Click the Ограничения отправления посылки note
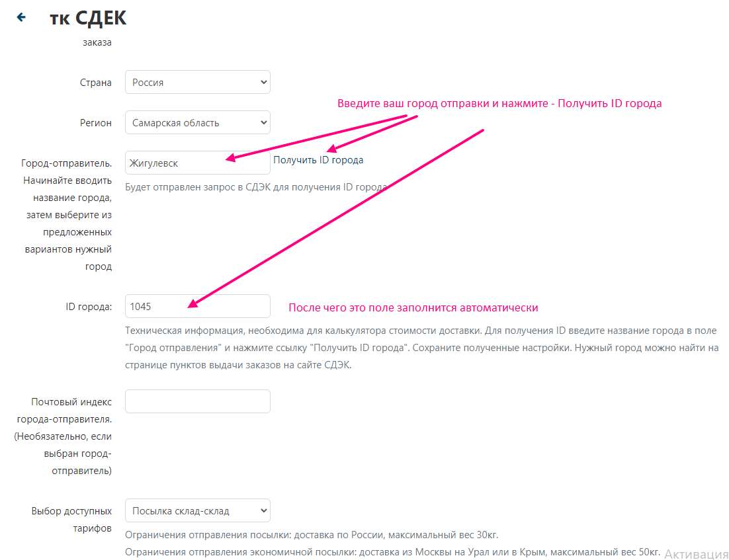The image size is (729, 560). point(312,535)
